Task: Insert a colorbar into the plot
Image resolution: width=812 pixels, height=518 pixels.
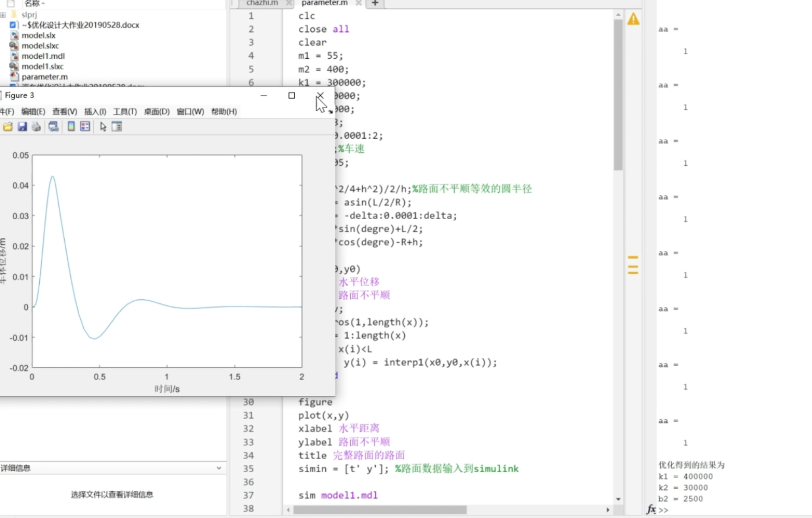Action: [70, 126]
